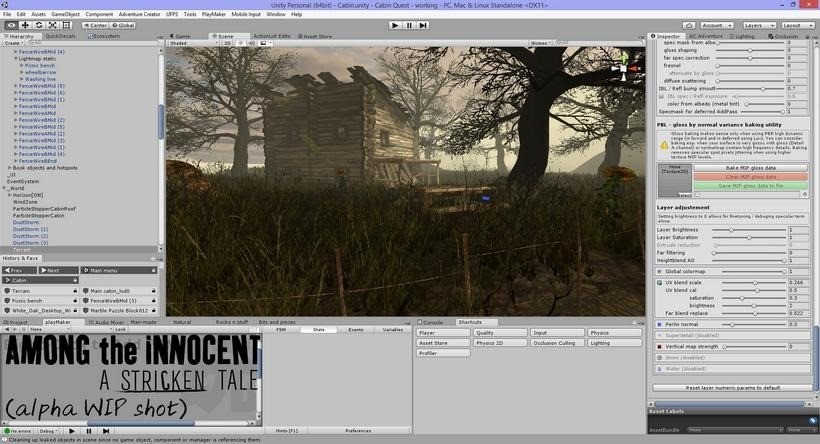Select the Move tool in toolbar

pyautogui.click(x=25, y=25)
